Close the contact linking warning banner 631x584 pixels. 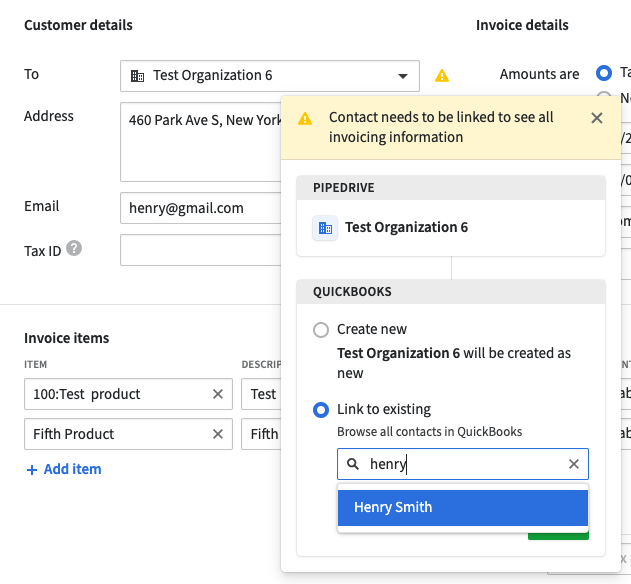[597, 118]
